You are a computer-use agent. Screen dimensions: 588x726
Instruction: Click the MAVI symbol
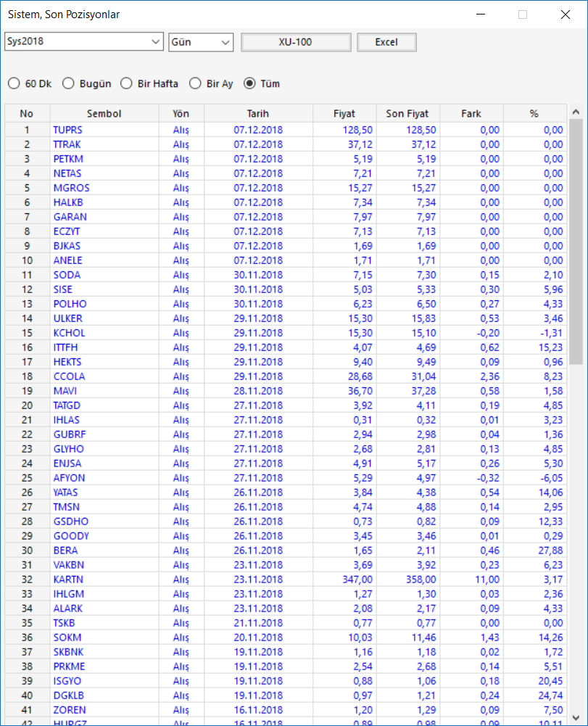[x=65, y=391]
